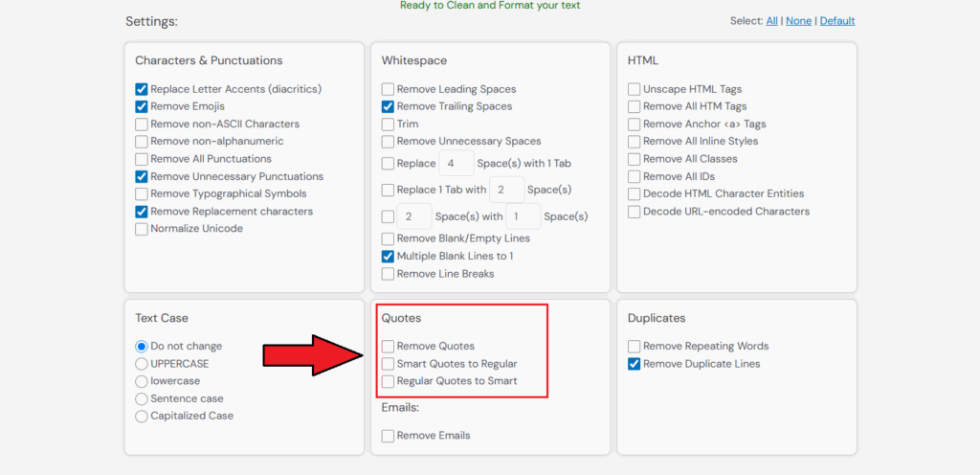The width and height of the screenshot is (980, 475).
Task: Click the All select link
Action: click(772, 21)
